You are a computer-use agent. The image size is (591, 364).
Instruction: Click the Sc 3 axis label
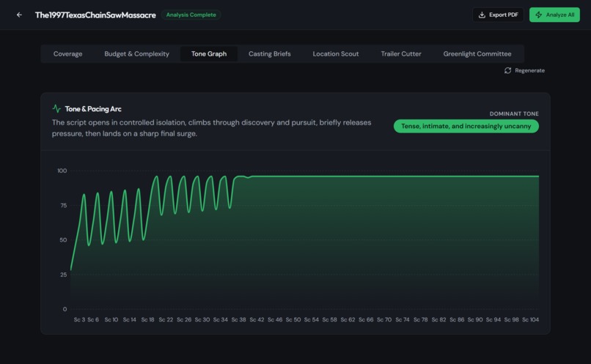point(79,319)
